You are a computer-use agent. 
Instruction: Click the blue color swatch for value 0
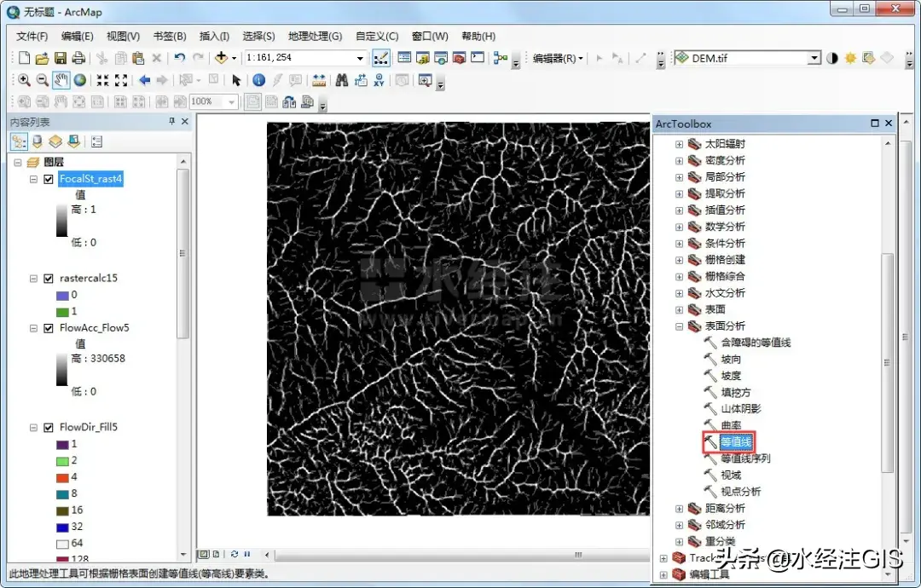[x=61, y=295]
